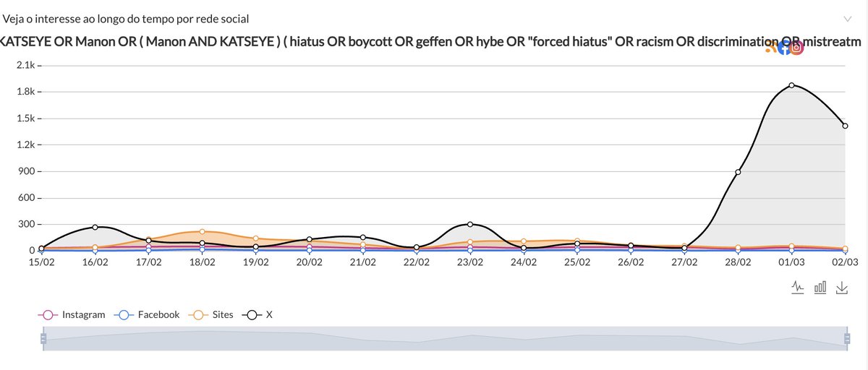Collapse the interest-over-time panel chevron

point(848,18)
